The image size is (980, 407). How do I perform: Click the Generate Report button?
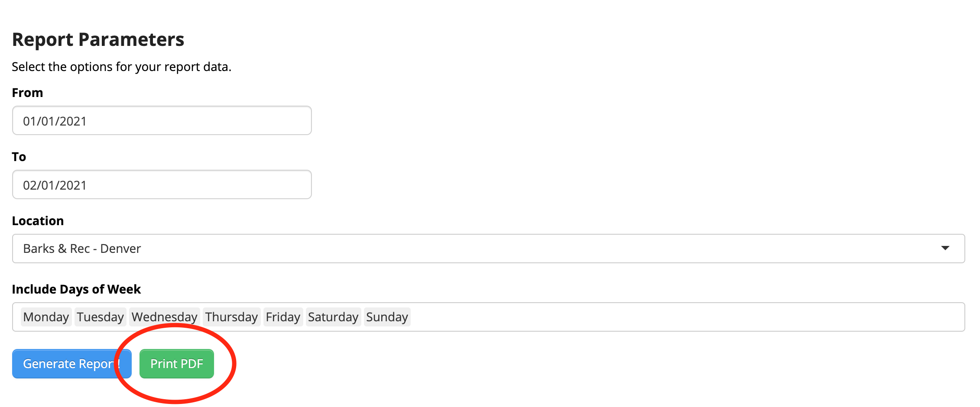pos(71,364)
